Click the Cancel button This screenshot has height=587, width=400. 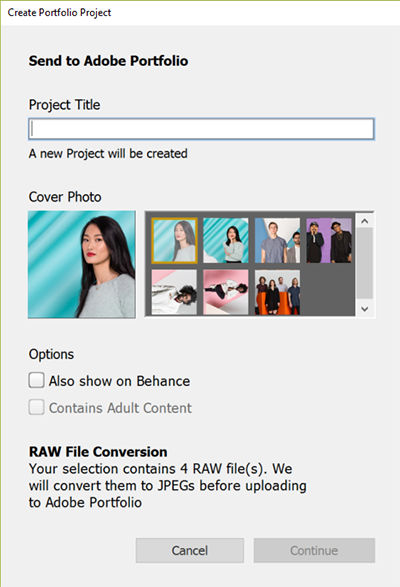[x=190, y=550]
